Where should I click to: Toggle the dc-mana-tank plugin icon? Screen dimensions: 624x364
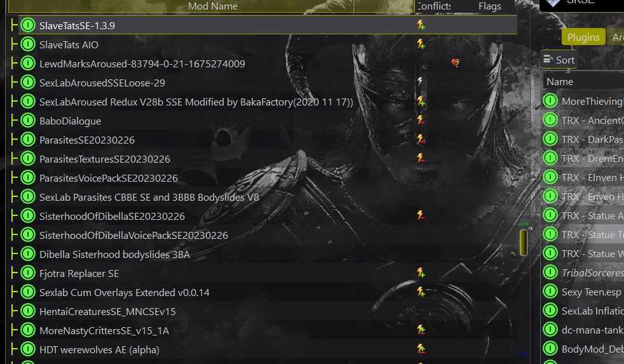coord(550,330)
